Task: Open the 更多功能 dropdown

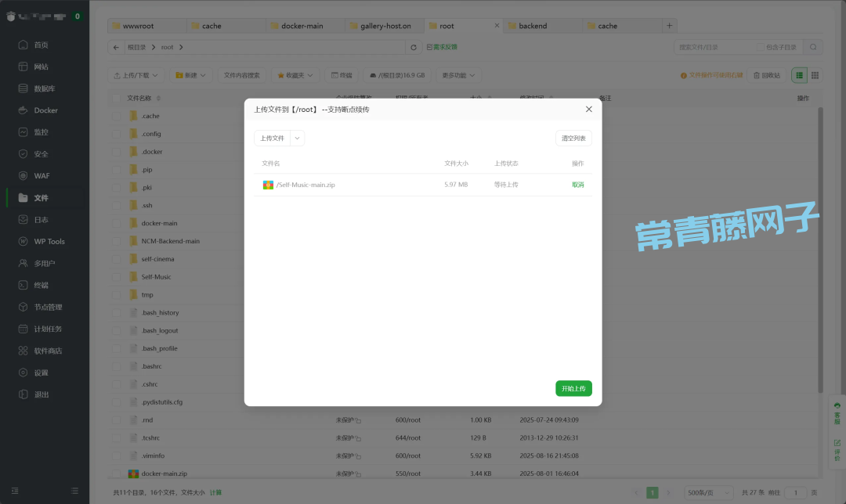Action: point(458,76)
